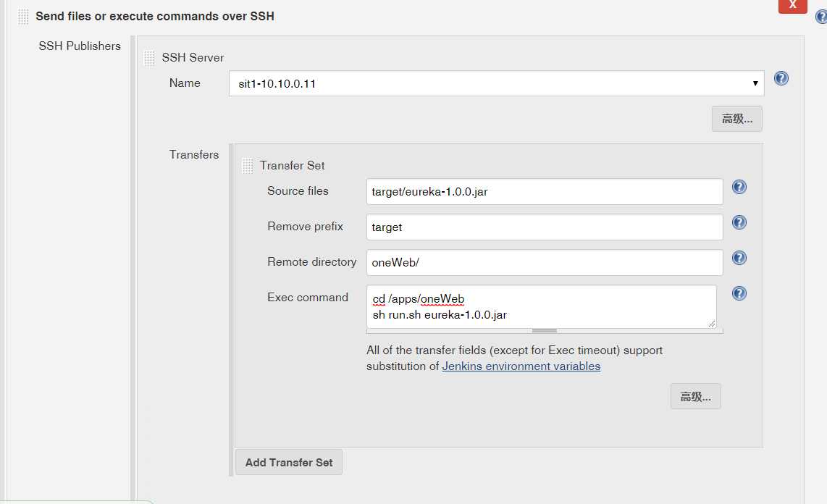Click help icon for Source files
The width and height of the screenshot is (827, 504).
[739, 187]
